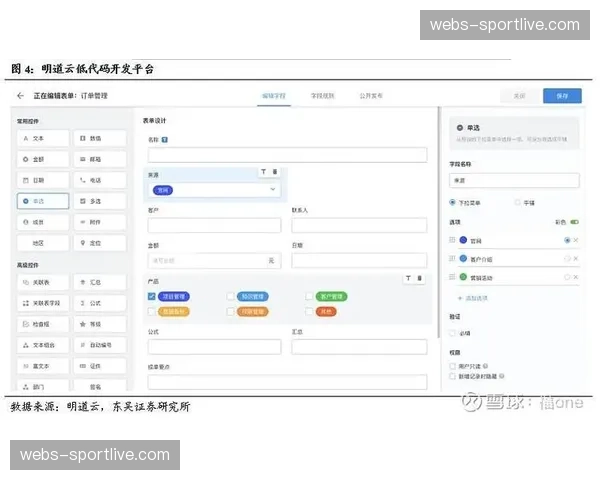
Task: Add a 文本组合 text combination control
Action: click(x=43, y=345)
